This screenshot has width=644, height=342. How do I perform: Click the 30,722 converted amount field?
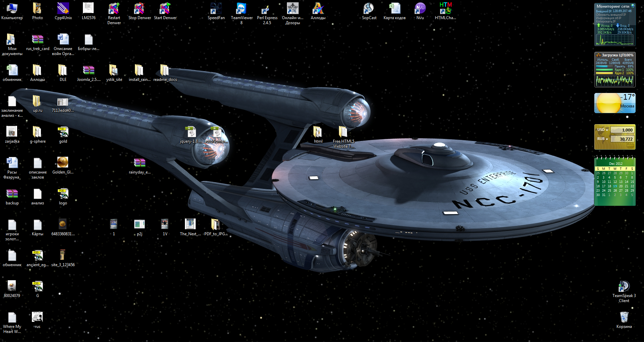622,139
